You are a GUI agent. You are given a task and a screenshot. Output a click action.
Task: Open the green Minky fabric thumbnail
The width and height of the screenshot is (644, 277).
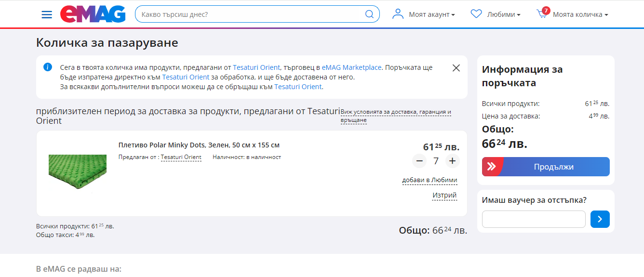pos(77,171)
